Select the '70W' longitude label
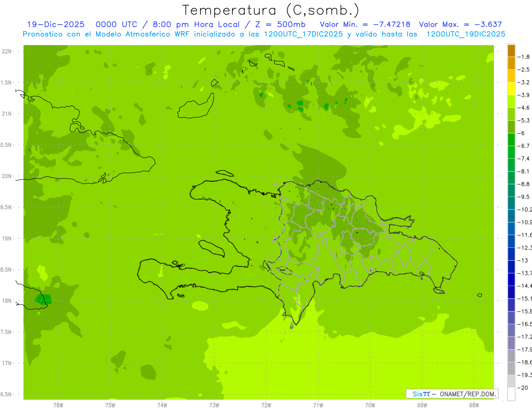 coord(370,405)
